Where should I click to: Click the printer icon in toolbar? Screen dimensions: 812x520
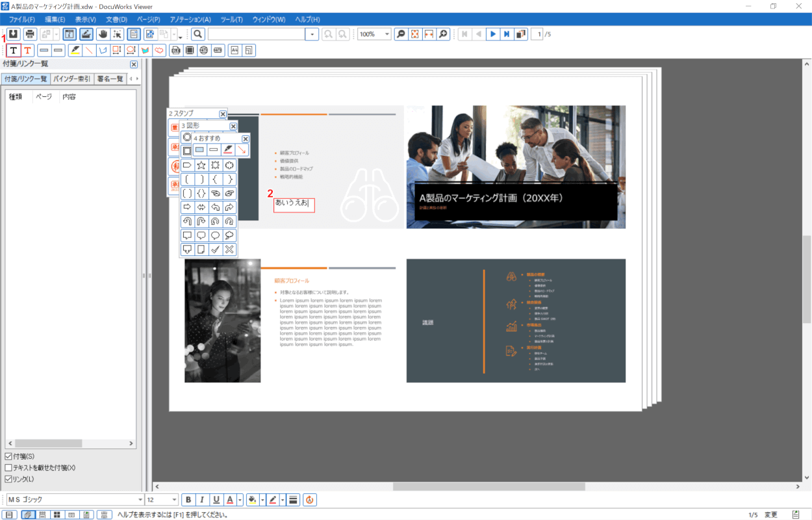pos(30,34)
